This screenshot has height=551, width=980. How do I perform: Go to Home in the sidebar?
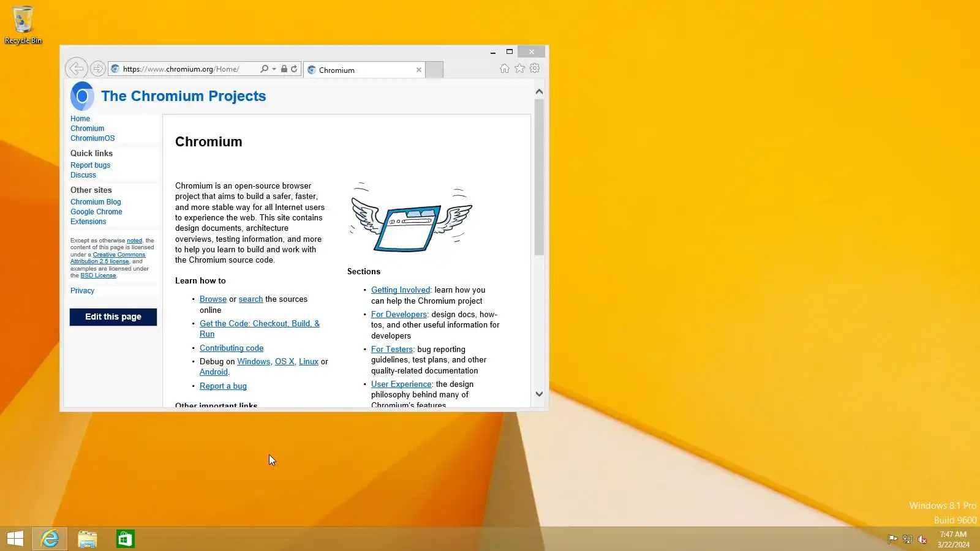[x=80, y=119]
